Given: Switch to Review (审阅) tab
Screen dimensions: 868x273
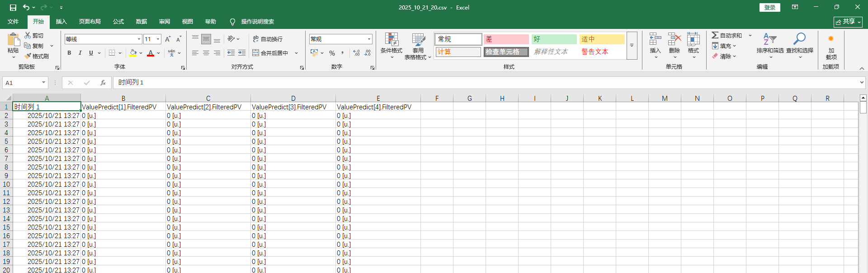Looking at the screenshot, I should 165,22.
